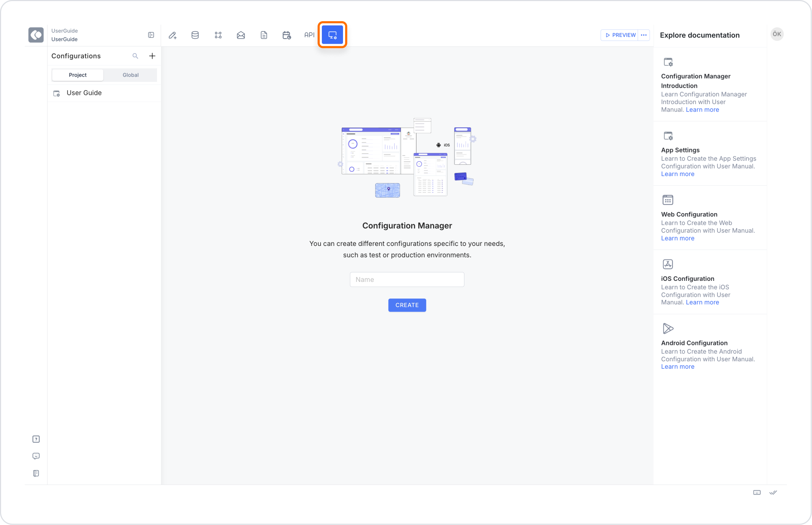Switch to the Global tab

131,75
